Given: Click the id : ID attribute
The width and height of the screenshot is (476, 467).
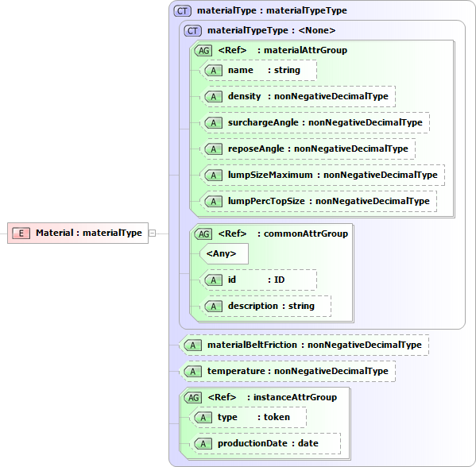Looking at the screenshot, I should (x=258, y=280).
